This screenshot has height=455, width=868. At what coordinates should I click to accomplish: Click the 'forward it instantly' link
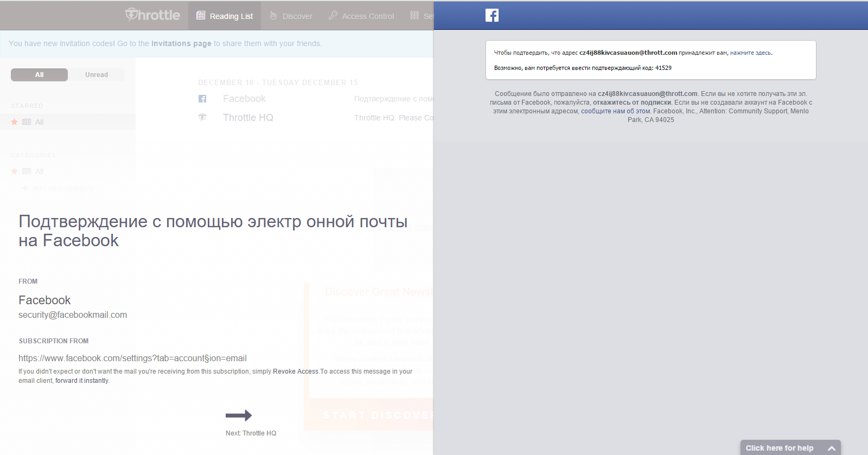(x=82, y=381)
